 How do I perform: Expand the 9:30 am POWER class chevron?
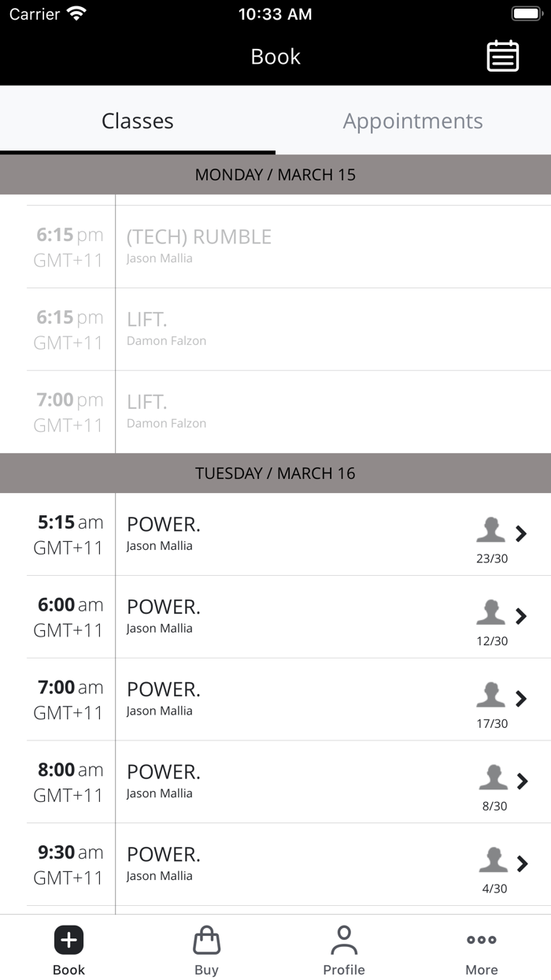tap(521, 864)
